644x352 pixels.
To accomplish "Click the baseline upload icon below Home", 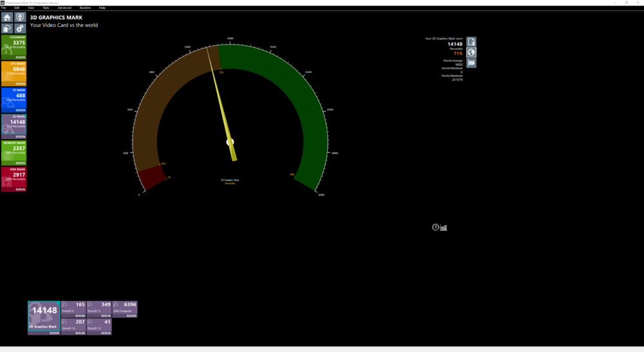I will click(7, 28).
